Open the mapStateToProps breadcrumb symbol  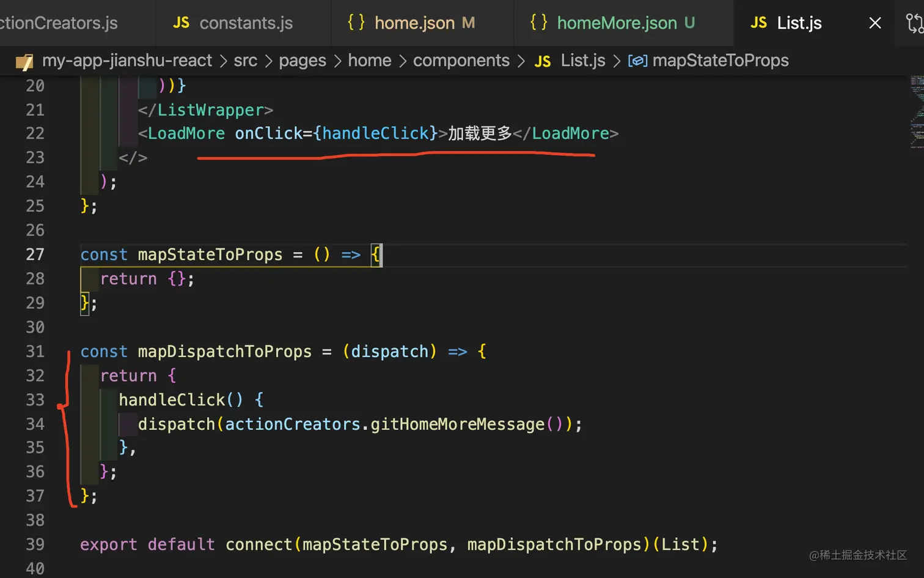coord(721,61)
